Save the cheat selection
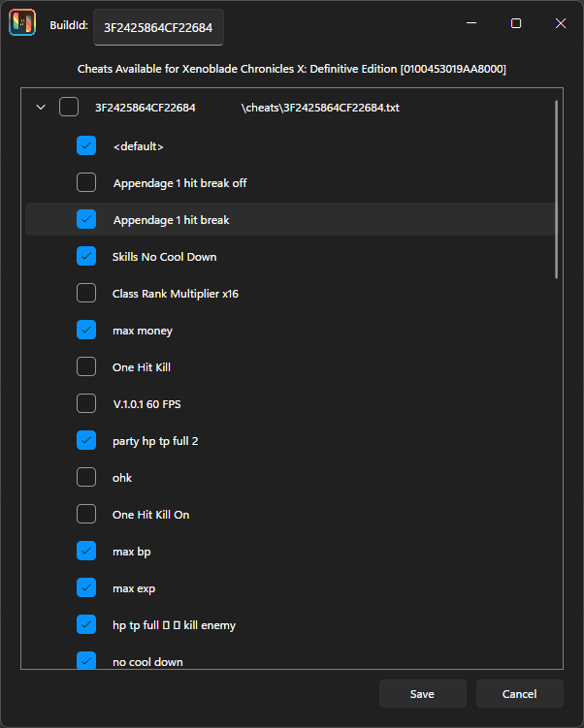The height and width of the screenshot is (728, 584). click(423, 694)
